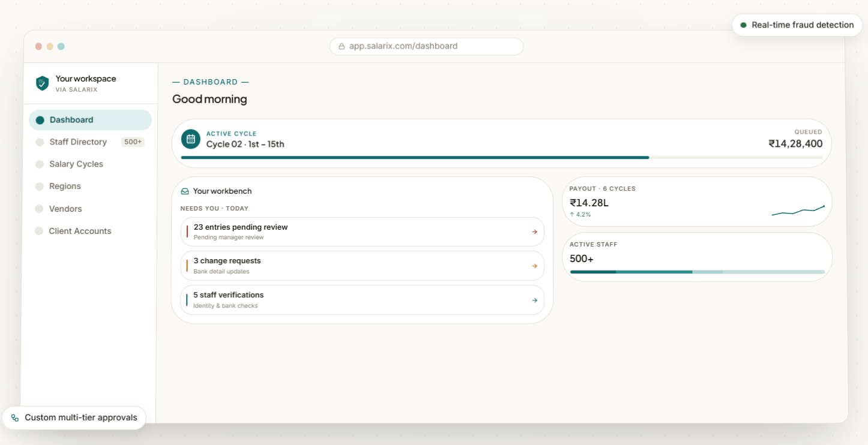Click the Custom multi-tier approvals label

tap(81, 418)
